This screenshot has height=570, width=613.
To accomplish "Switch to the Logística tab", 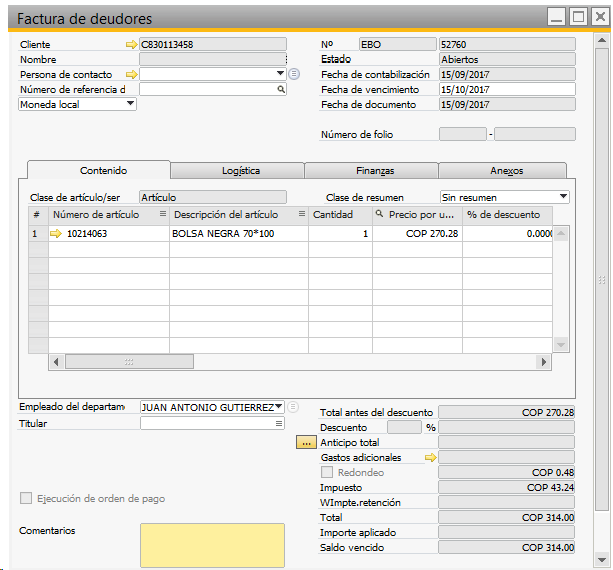I will pos(237,171).
